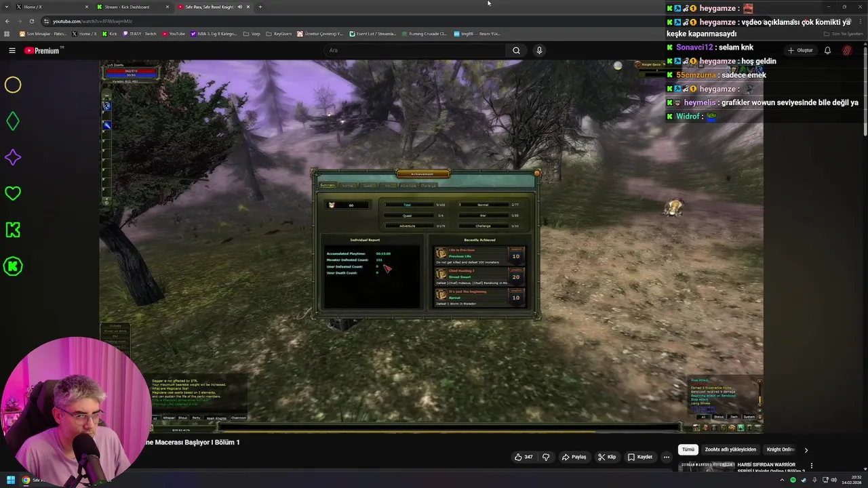Viewport: 868px width, 488px height.
Task: Focus the YouTube Ara search field
Action: [415, 50]
